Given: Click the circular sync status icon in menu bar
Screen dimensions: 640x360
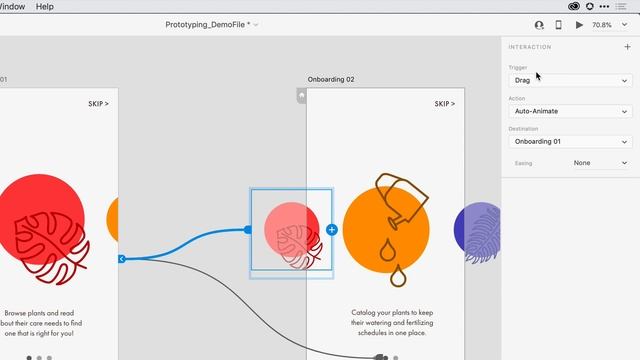Looking at the screenshot, I should tap(589, 7).
